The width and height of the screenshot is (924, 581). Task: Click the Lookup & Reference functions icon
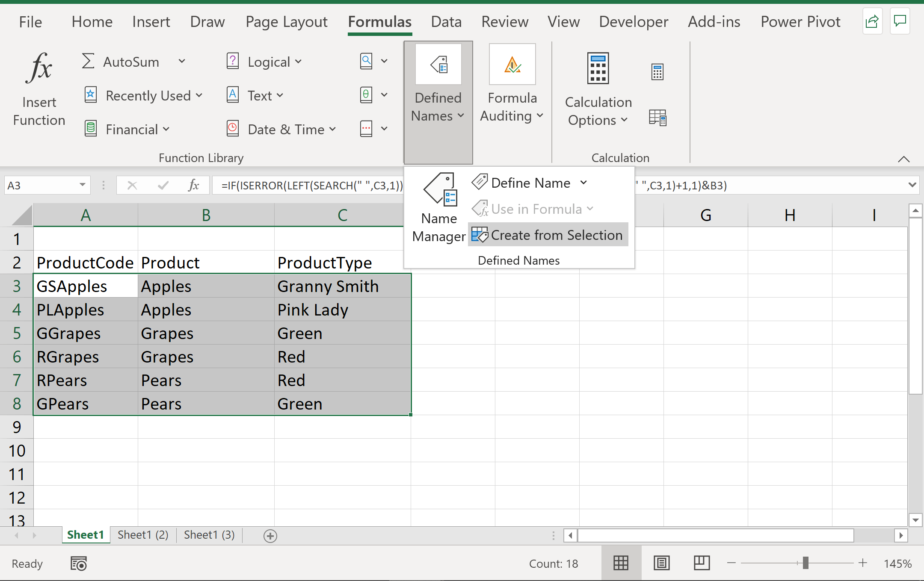(x=366, y=61)
